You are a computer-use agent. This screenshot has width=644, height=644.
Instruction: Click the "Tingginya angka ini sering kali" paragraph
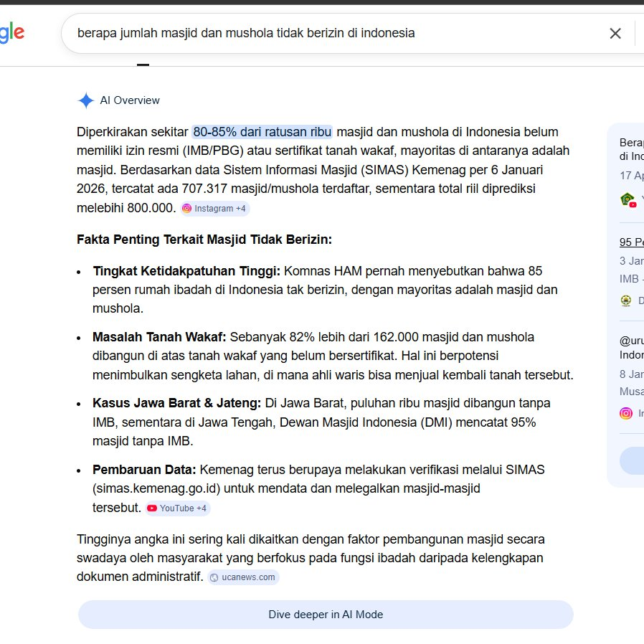(x=311, y=558)
